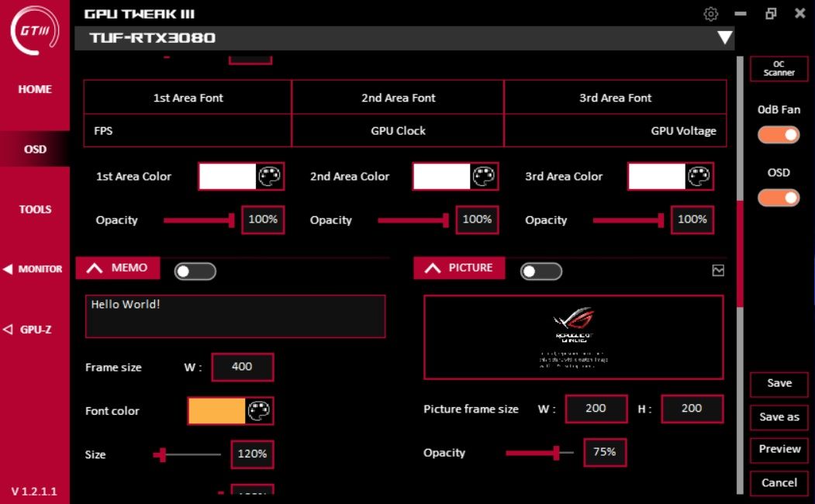
Task: Go to the HOME tab
Action: click(x=35, y=89)
